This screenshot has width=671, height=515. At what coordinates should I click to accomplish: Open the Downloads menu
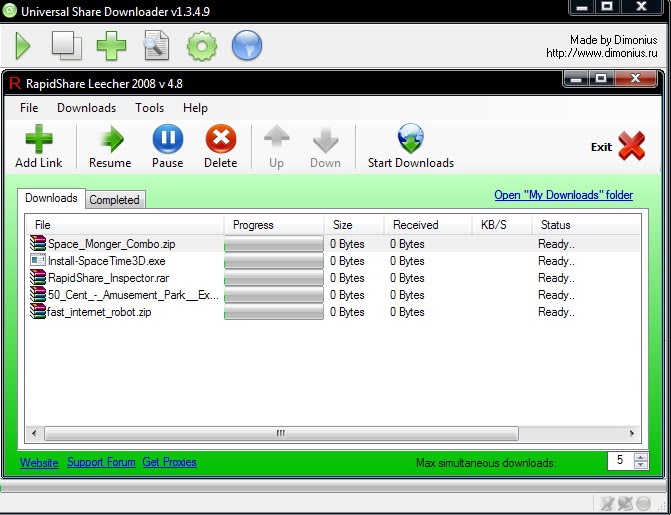(x=86, y=108)
